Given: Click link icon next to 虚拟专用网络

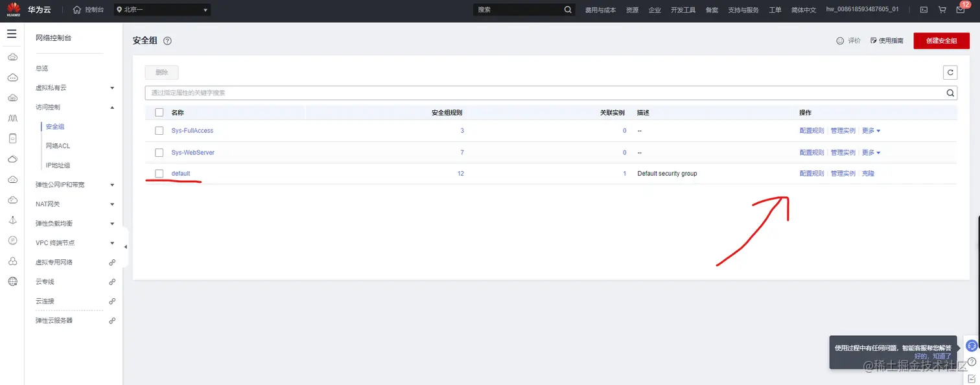Looking at the screenshot, I should [112, 262].
